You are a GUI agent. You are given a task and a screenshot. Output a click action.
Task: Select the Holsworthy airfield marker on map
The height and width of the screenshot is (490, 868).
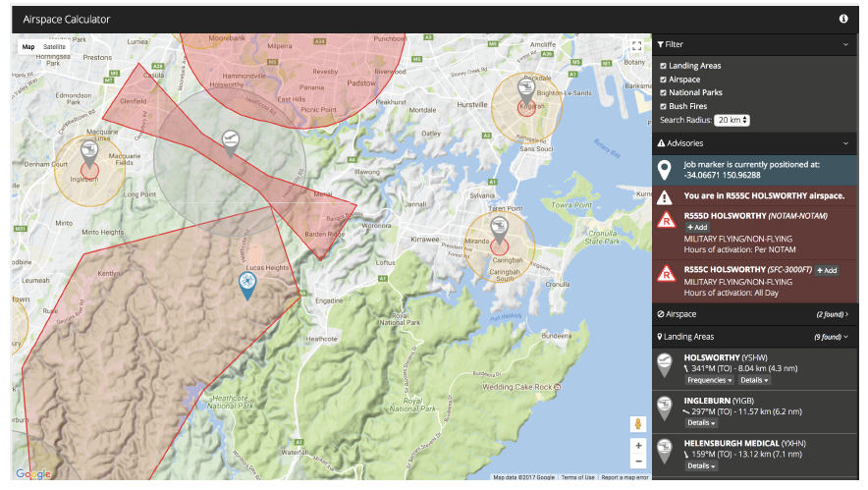tap(231, 144)
